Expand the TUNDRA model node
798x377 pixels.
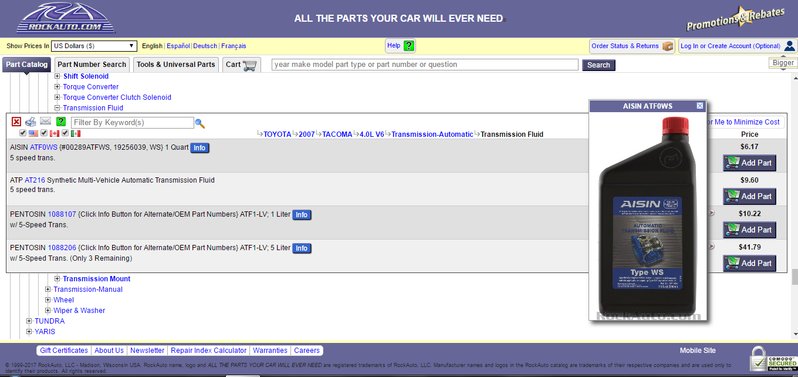tap(30, 321)
